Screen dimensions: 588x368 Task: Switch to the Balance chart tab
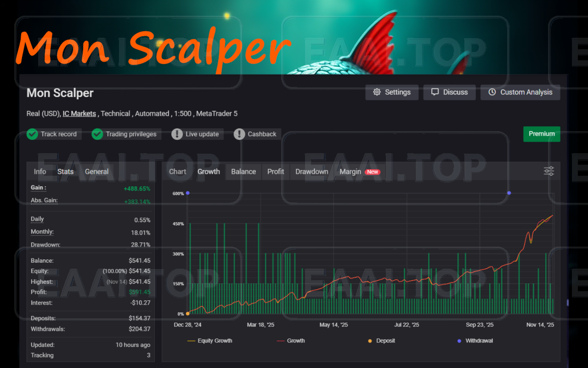pos(243,171)
